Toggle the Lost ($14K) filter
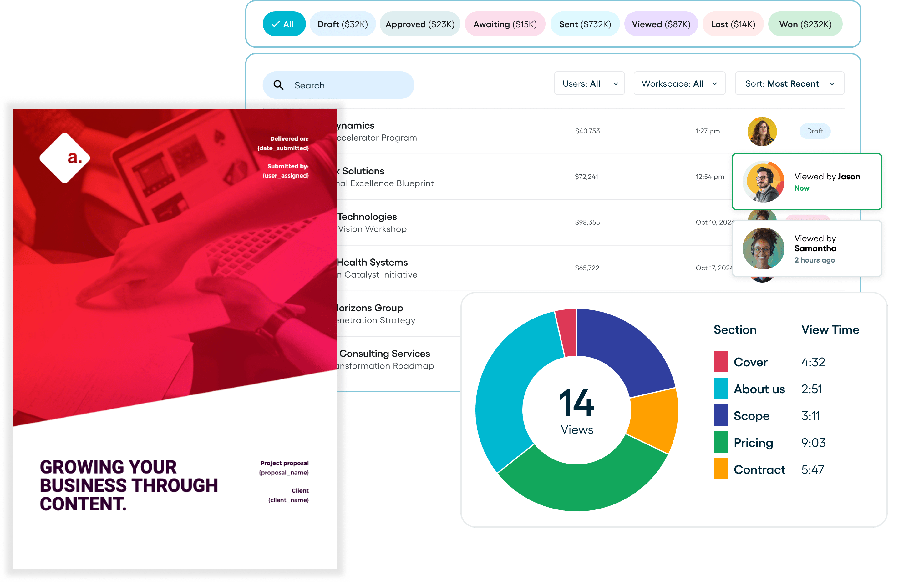The height and width of the screenshot is (582, 924). [x=733, y=24]
